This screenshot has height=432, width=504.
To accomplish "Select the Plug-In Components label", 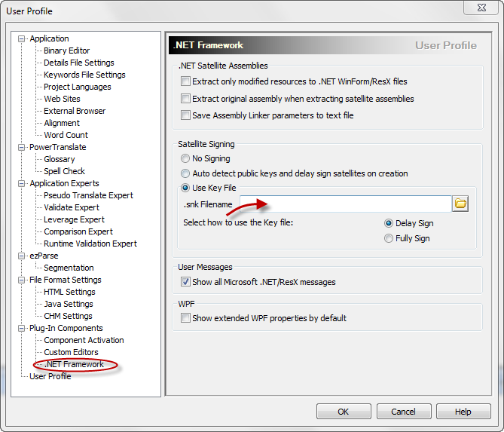I will click(66, 328).
